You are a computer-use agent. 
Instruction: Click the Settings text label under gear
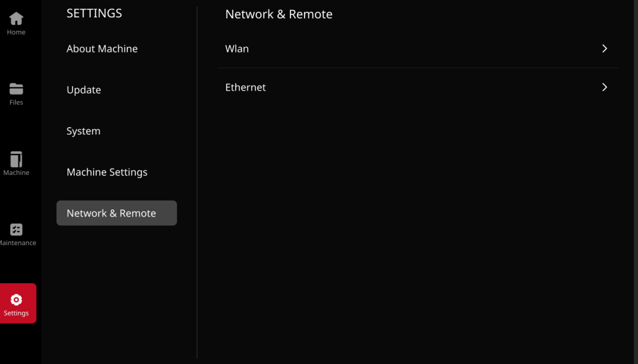pyautogui.click(x=16, y=313)
